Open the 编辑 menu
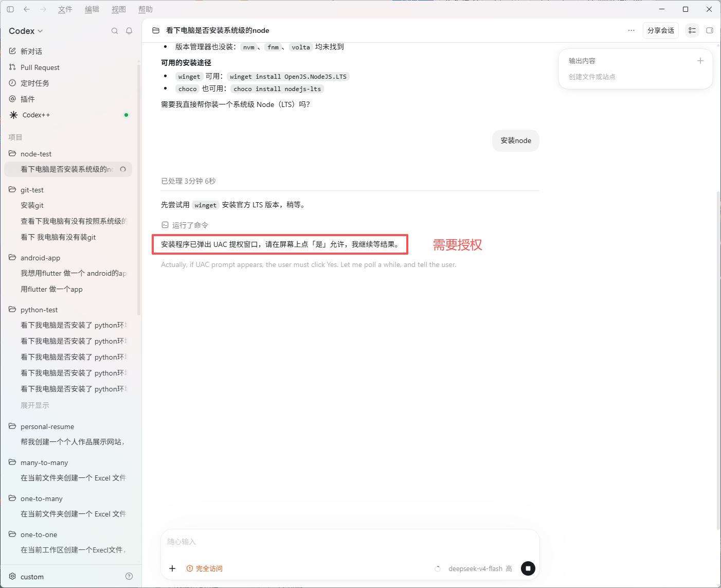 (92, 9)
